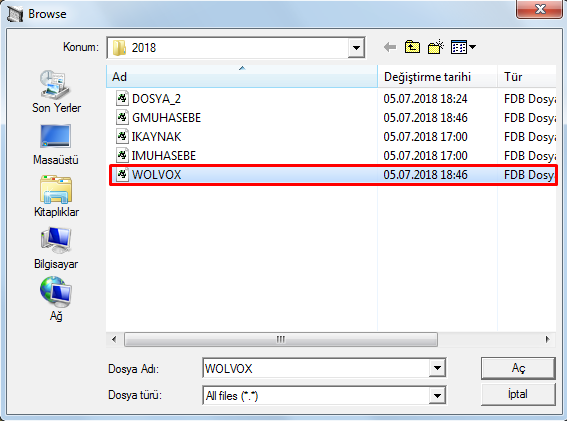Screen dimensions: 567x421
Task: Sort by Değiştirme tarihi column header
Action: click(437, 76)
